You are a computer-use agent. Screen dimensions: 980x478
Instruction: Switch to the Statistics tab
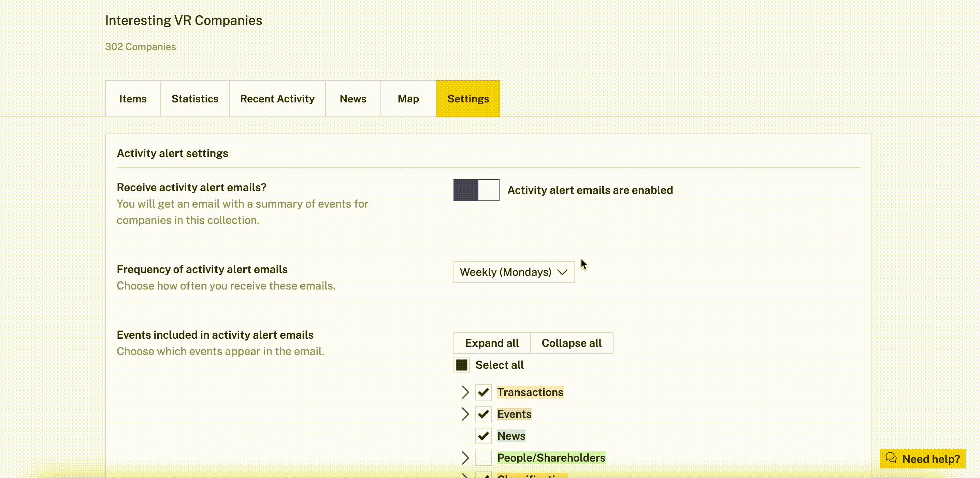coord(195,99)
